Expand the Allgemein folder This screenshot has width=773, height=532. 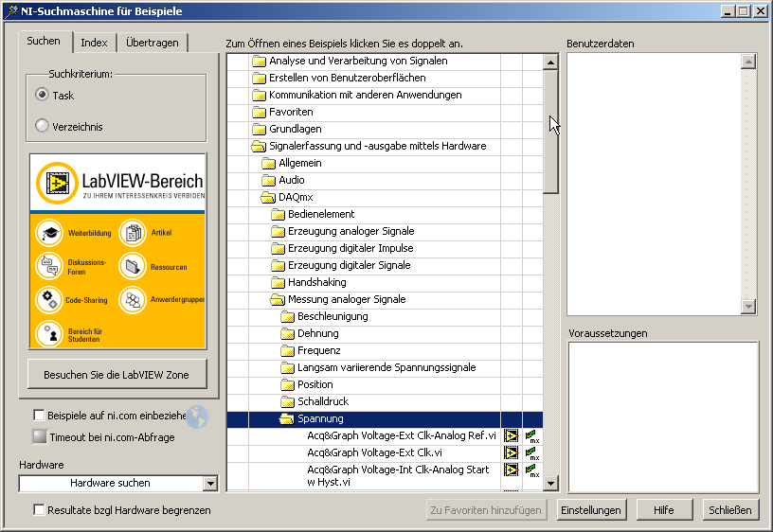[x=268, y=163]
